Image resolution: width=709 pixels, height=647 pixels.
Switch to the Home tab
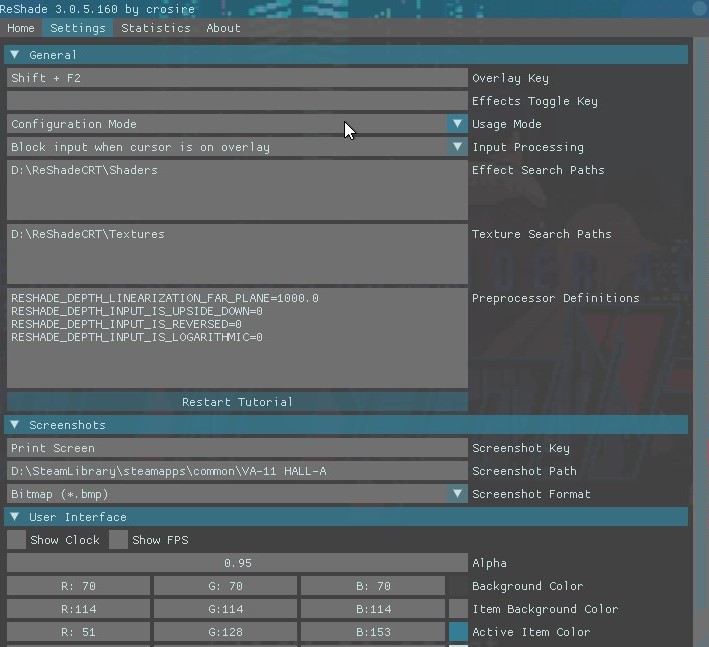tap(21, 28)
